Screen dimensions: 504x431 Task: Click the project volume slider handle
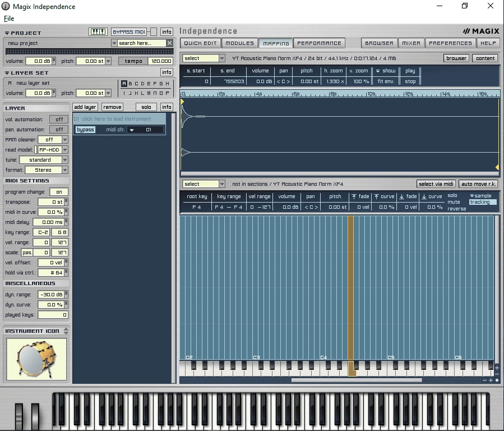(54, 60)
